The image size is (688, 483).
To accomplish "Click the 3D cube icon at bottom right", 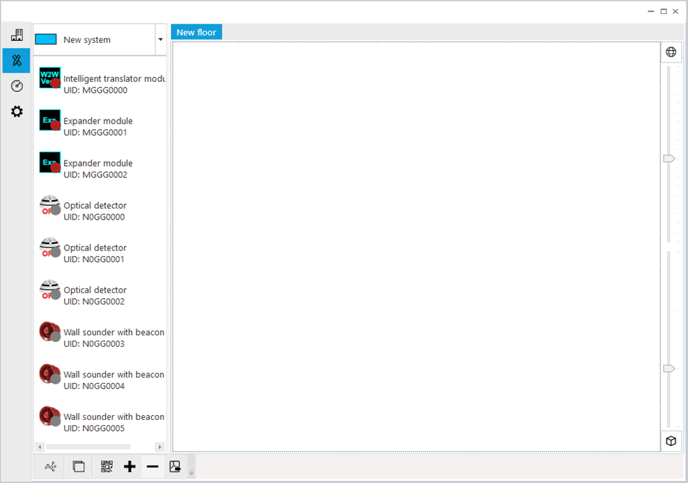I will 671,441.
